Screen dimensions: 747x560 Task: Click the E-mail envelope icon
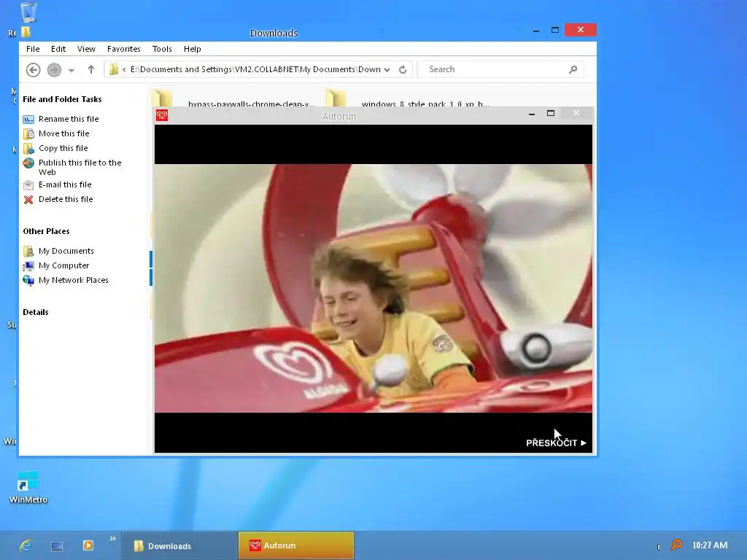pos(28,184)
